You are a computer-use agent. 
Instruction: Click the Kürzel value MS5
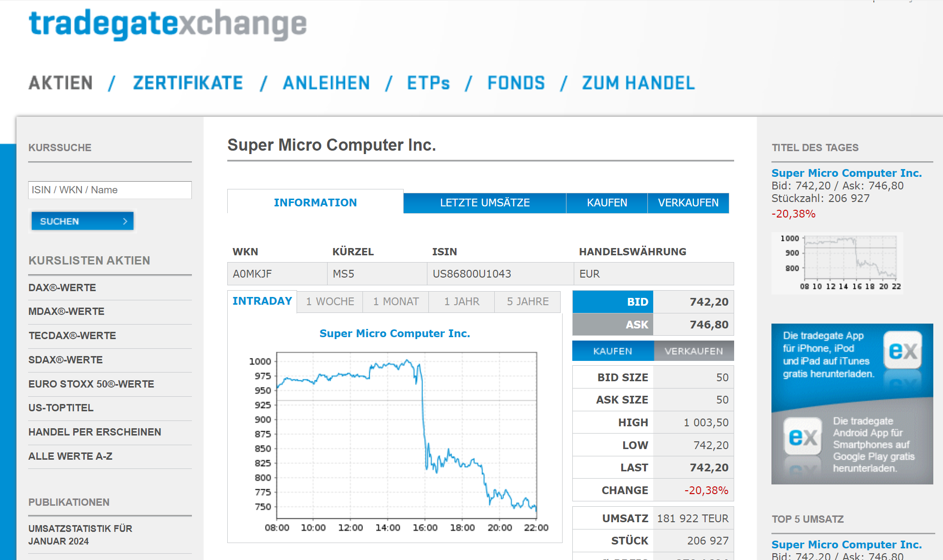pyautogui.click(x=344, y=274)
